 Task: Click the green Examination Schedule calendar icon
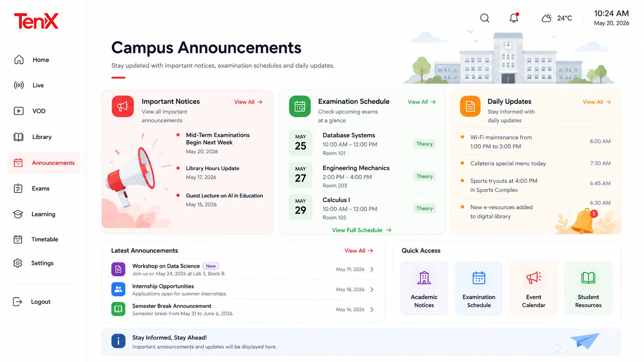click(x=300, y=106)
